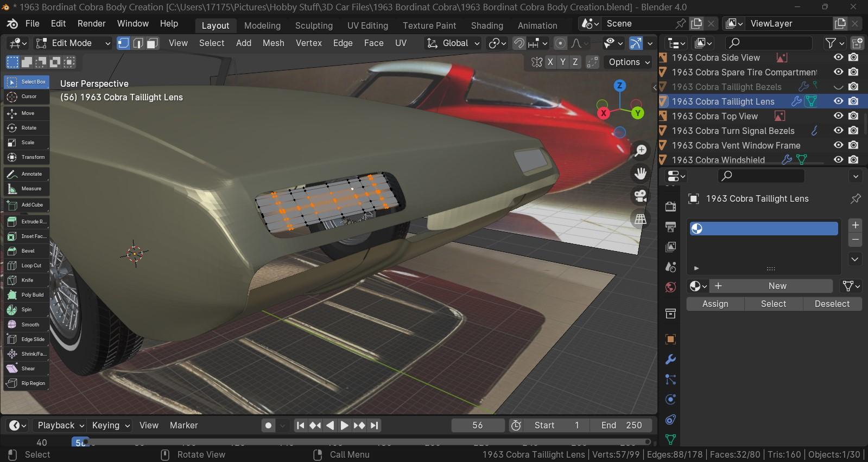Click the pan view hand icon
This screenshot has width=868, height=462.
point(641,174)
